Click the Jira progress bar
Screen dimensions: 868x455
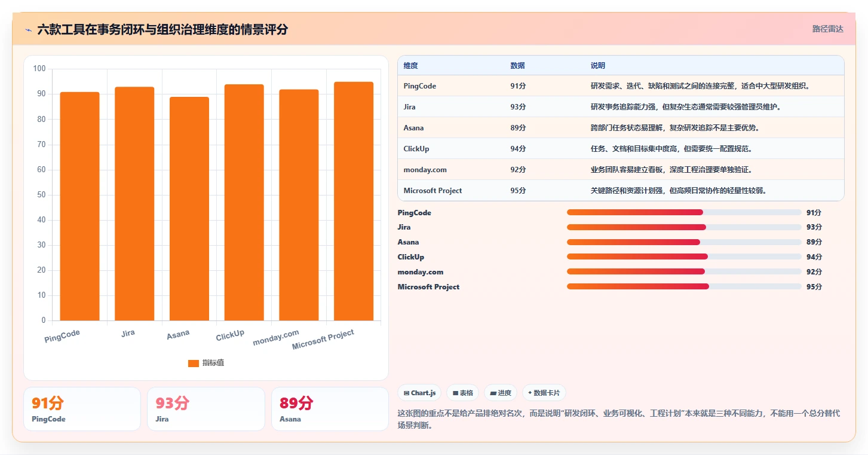(x=684, y=227)
